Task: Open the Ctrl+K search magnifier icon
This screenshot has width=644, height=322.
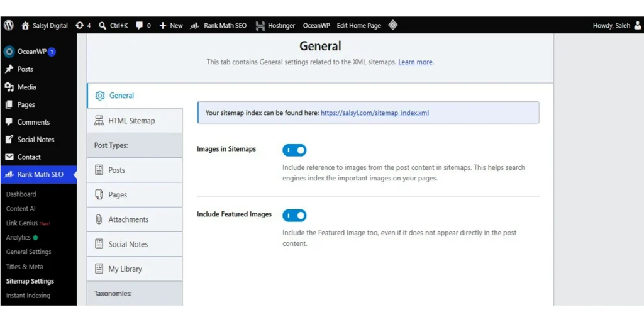Action: coord(103,25)
